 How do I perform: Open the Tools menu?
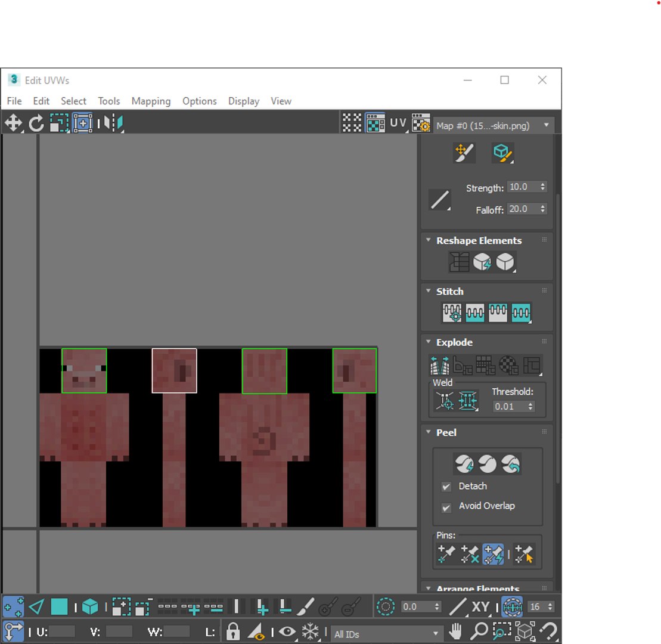point(108,101)
